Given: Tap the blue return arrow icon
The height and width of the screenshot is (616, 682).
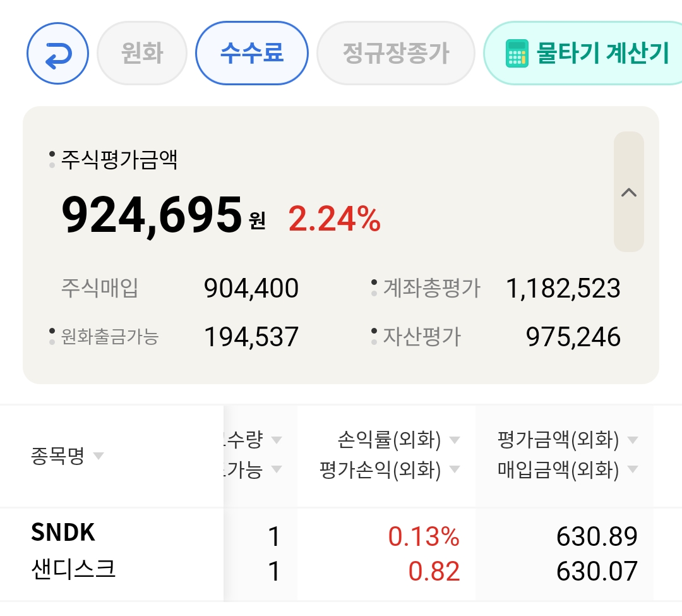Looking at the screenshot, I should coord(57,53).
